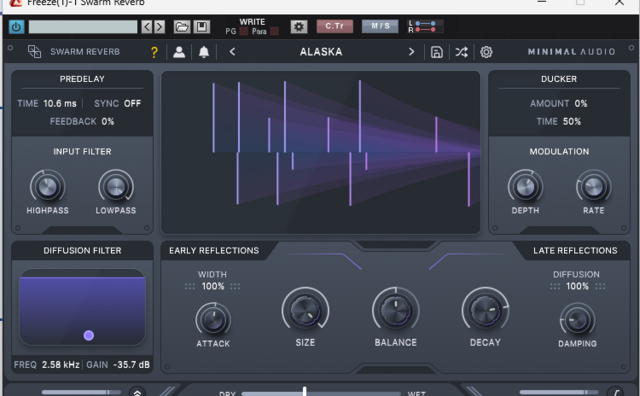
Task: Click the DUCKER section header
Action: click(x=559, y=79)
